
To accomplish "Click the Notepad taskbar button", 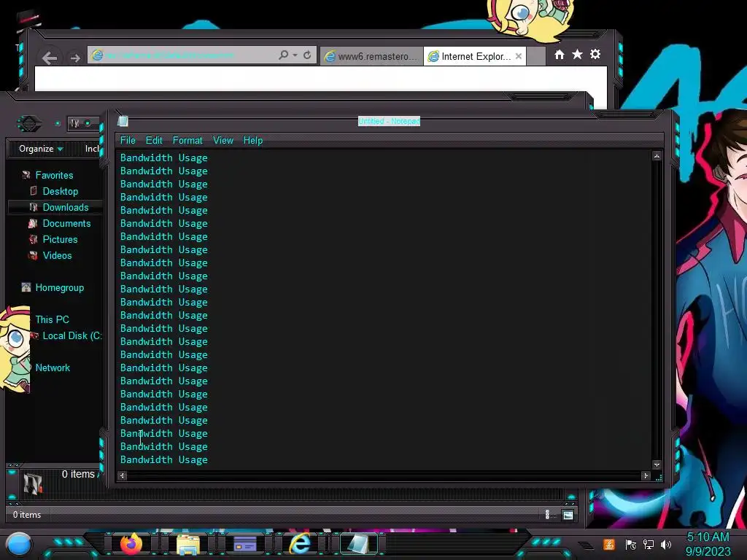I will 358,544.
